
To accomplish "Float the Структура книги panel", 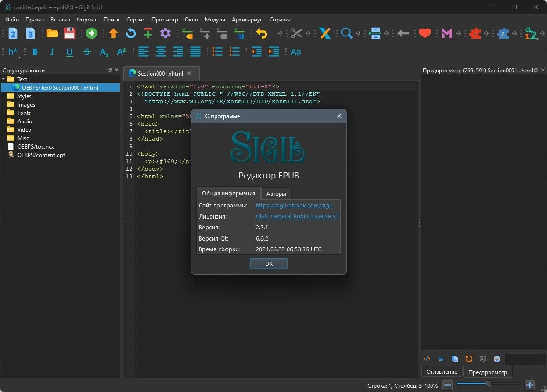I will 110,70.
